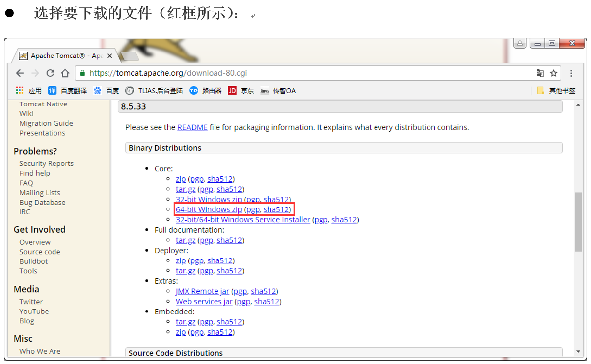Open IRC sidebar link
The width and height of the screenshot is (591, 364).
[25, 212]
